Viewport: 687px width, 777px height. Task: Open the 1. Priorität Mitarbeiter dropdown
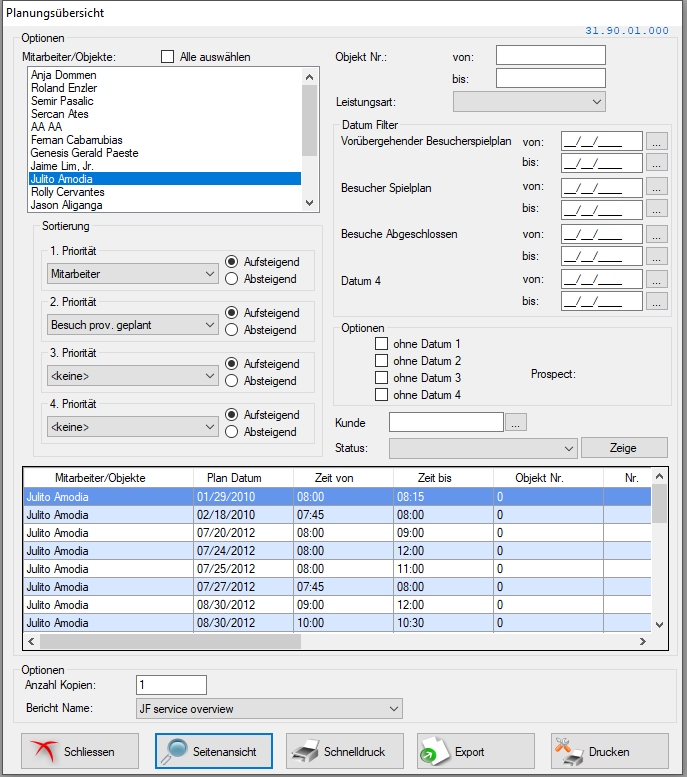coord(132,274)
